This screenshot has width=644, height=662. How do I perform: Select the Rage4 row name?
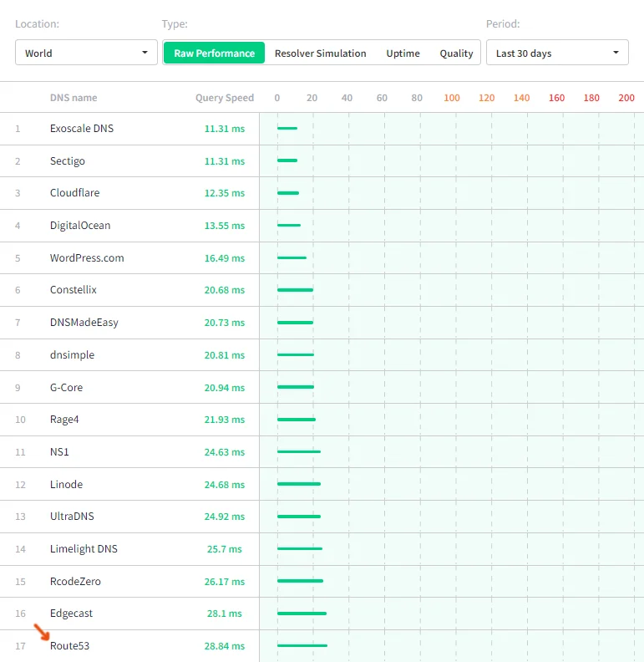point(64,420)
